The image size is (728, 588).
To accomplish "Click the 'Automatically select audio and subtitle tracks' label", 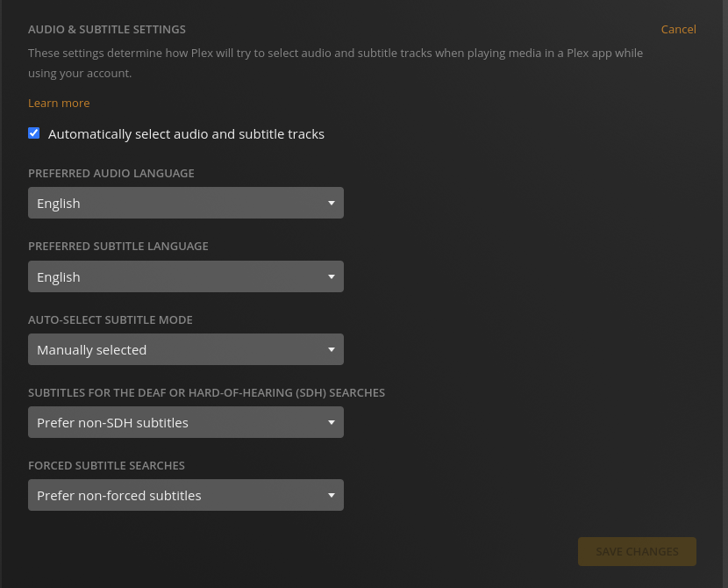I will coord(186,134).
